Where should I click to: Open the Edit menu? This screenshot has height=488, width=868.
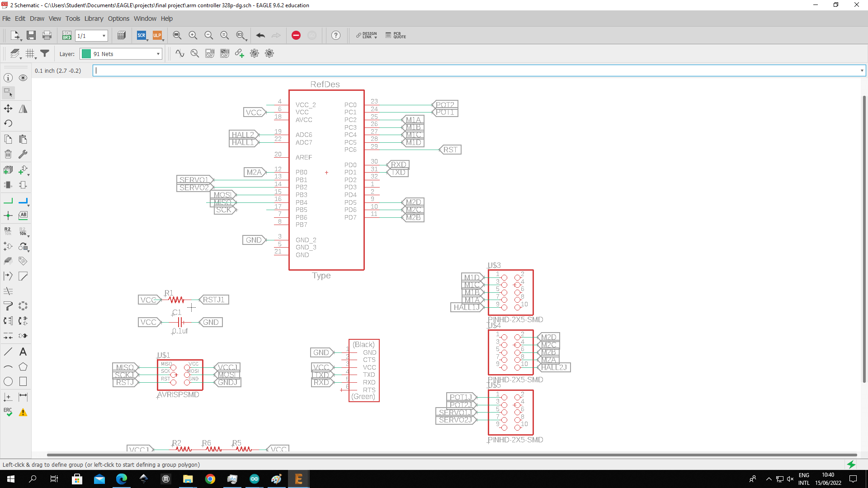click(20, 19)
